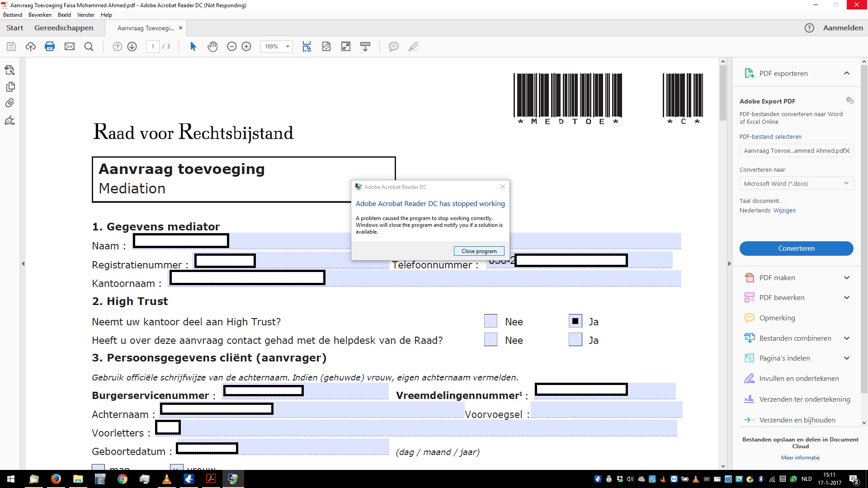Go to the previous page with the up arrow
The height and width of the screenshot is (488, 868).
(x=118, y=47)
